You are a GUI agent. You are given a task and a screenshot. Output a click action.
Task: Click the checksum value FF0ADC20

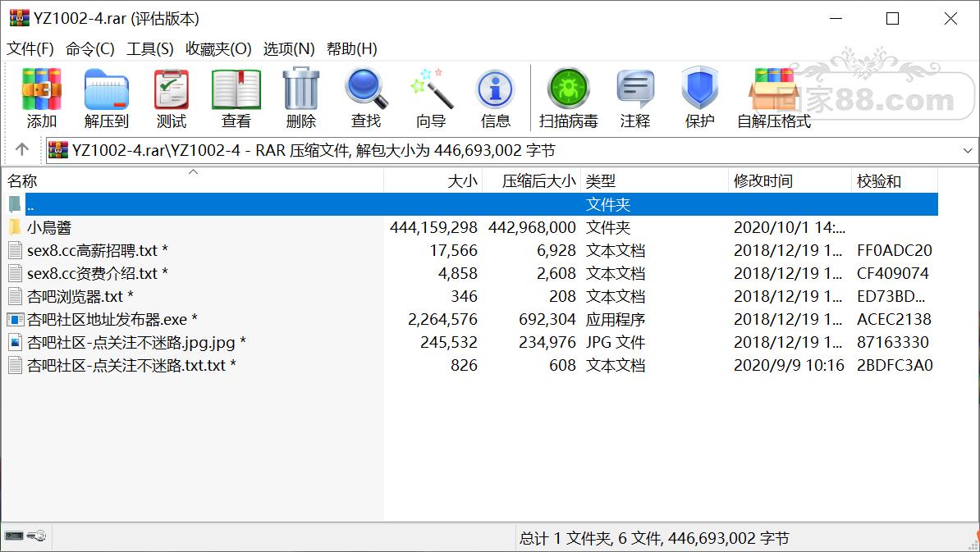click(x=895, y=250)
